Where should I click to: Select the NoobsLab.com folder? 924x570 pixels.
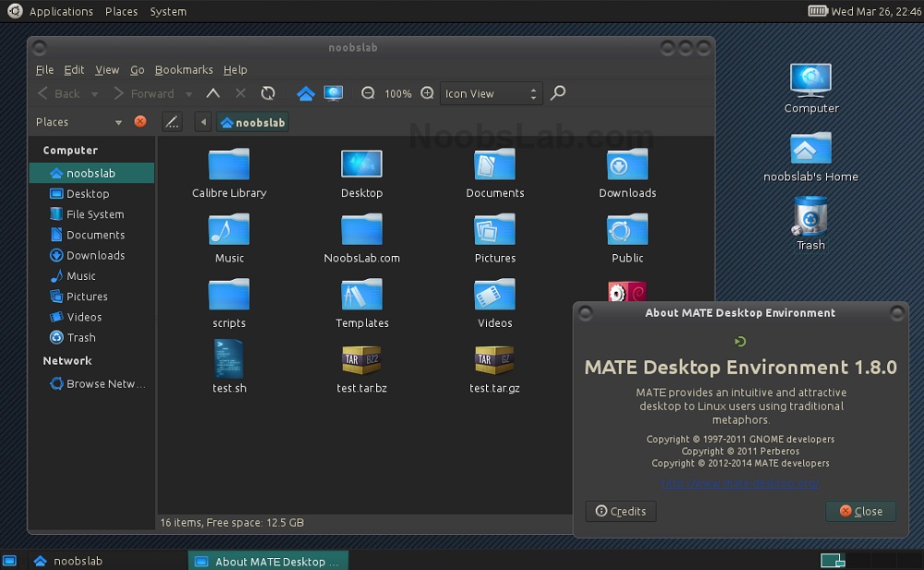(362, 238)
